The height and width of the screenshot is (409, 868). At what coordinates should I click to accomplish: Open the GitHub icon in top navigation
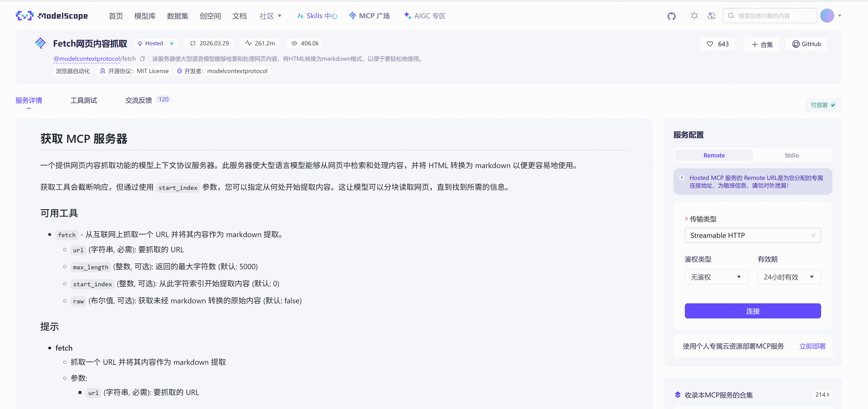coord(671,16)
